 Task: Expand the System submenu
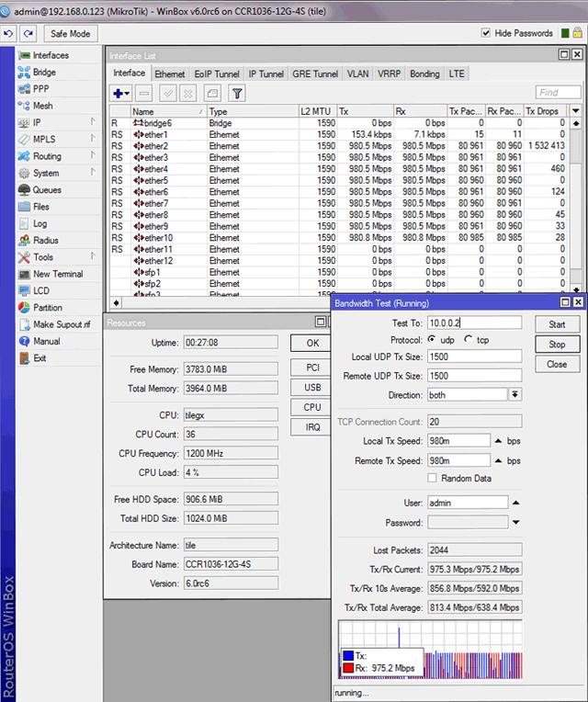tap(93, 172)
